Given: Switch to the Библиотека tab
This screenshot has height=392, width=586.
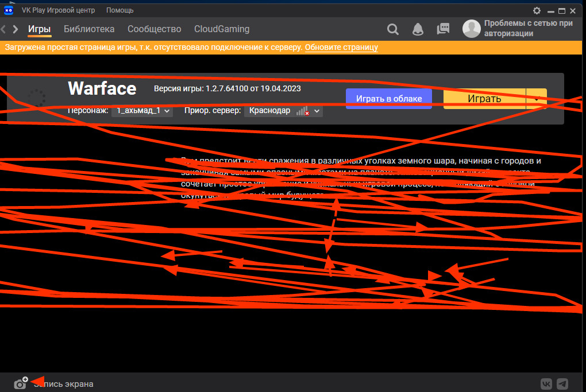Looking at the screenshot, I should [x=89, y=29].
